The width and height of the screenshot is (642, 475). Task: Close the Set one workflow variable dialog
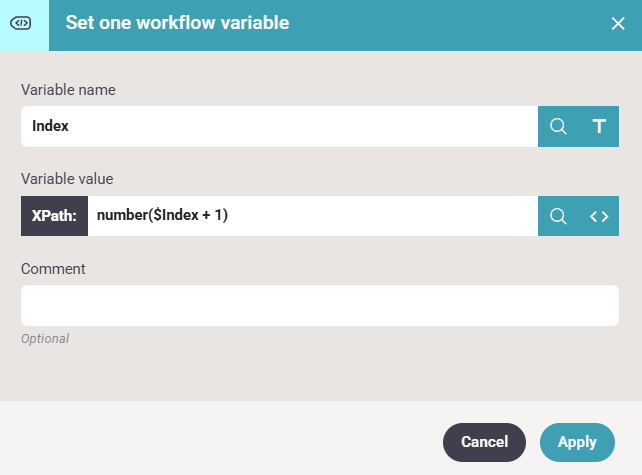coord(618,23)
